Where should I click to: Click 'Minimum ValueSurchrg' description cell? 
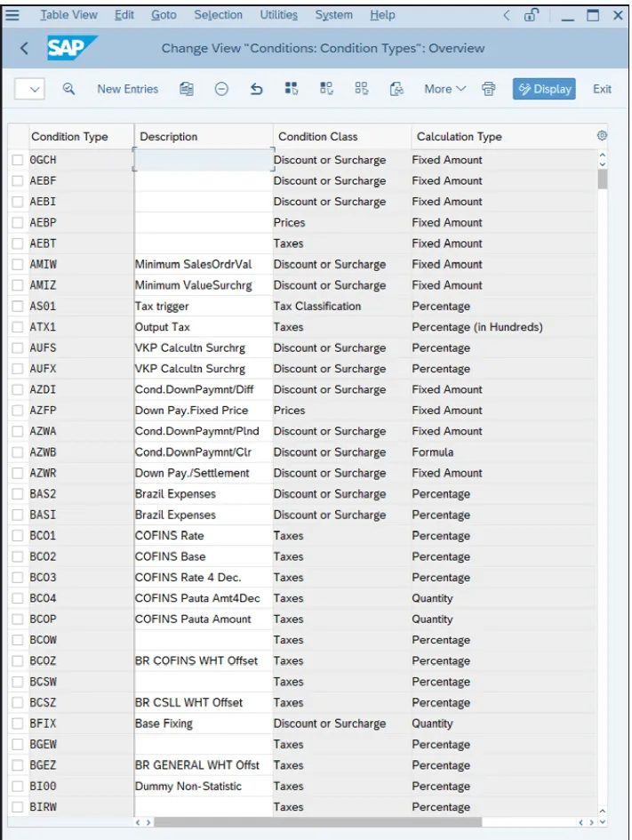coord(204,285)
